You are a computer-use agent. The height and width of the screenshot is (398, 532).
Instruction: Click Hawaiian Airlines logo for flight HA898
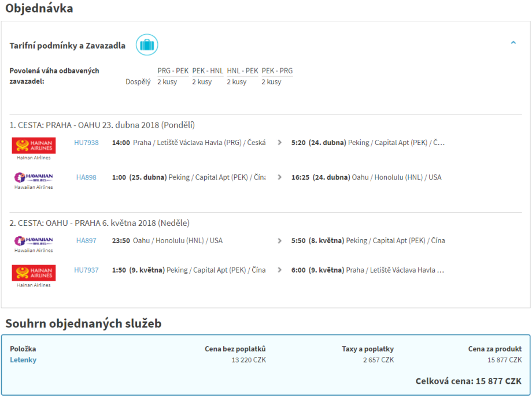click(x=34, y=178)
